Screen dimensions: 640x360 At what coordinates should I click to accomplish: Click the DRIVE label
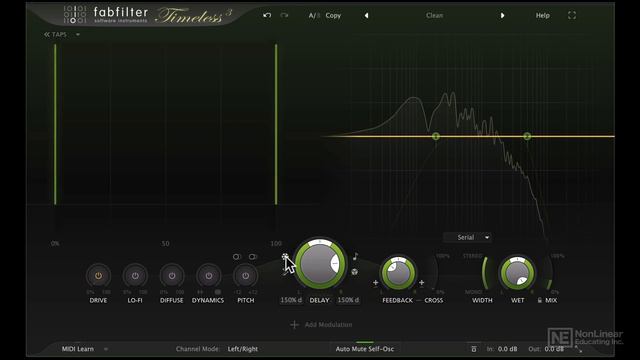click(98, 300)
